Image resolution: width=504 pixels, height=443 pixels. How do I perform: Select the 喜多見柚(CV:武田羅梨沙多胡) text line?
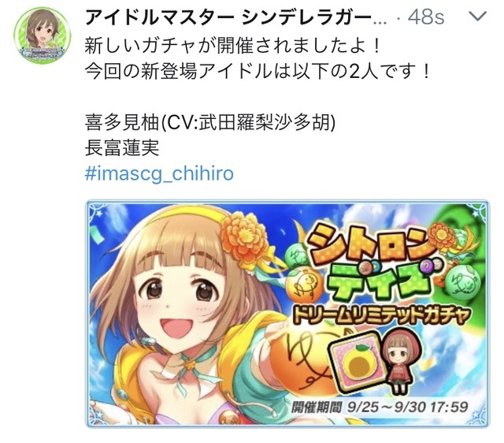click(x=210, y=122)
